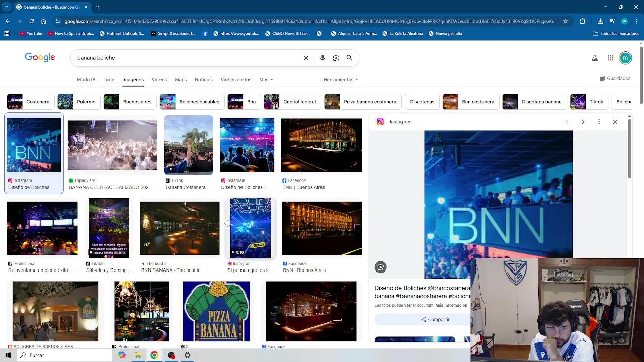Close the banana boliche browser tab
This screenshot has height=362, width=644.
click(86, 7)
